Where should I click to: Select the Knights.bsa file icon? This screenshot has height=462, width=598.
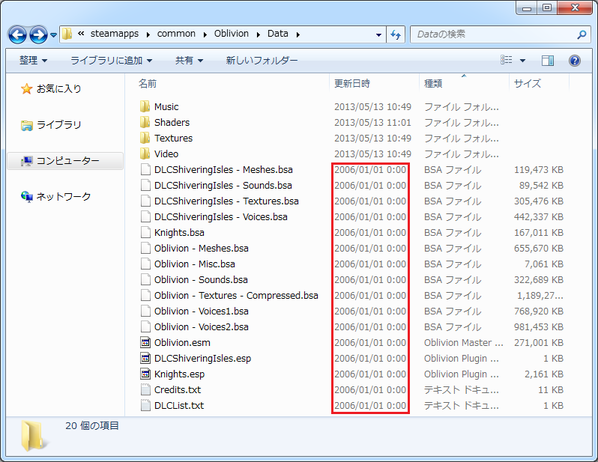point(145,232)
